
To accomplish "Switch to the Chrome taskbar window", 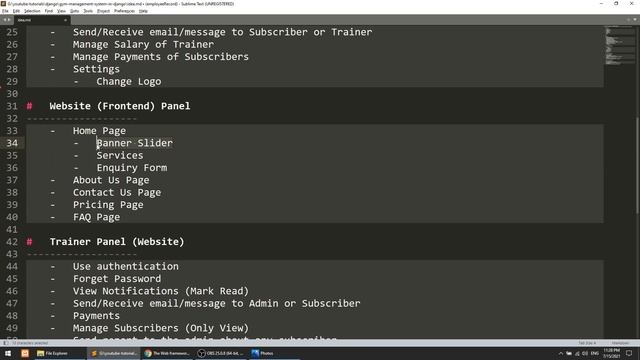I will tap(167, 353).
